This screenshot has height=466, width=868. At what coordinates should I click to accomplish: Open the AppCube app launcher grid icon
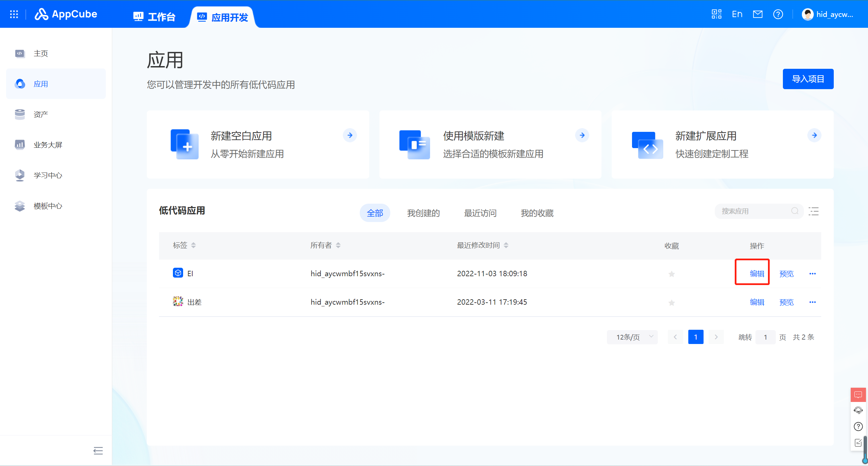coord(14,14)
